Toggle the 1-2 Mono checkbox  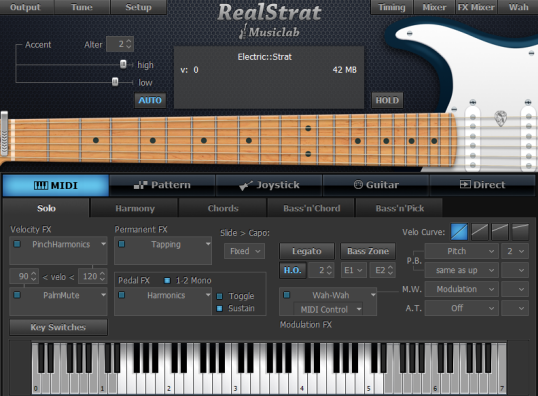coord(167,280)
